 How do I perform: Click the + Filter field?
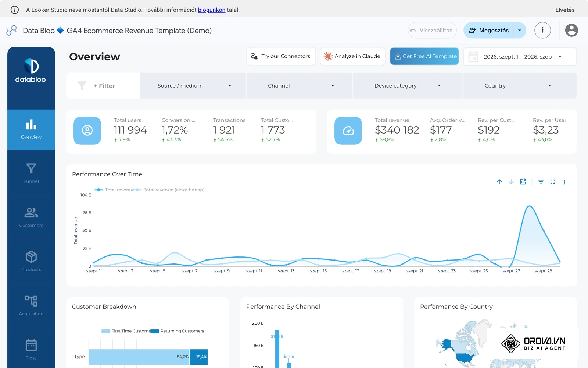tap(103, 86)
